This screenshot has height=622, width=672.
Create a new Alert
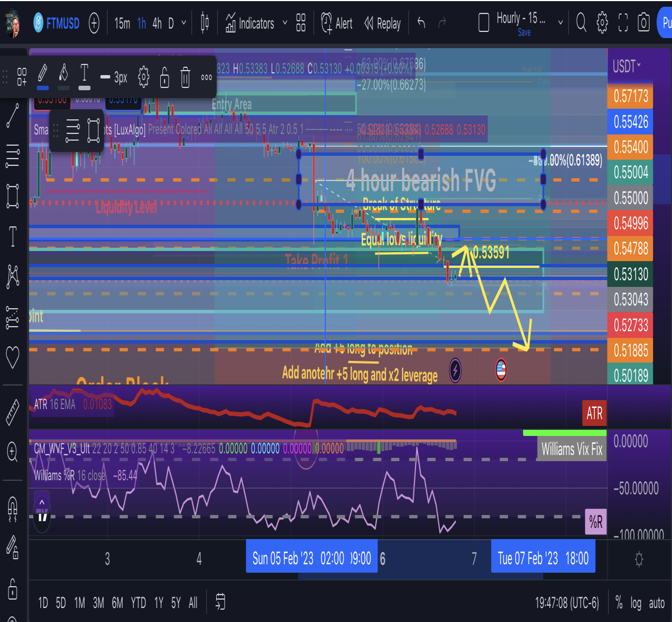337,24
